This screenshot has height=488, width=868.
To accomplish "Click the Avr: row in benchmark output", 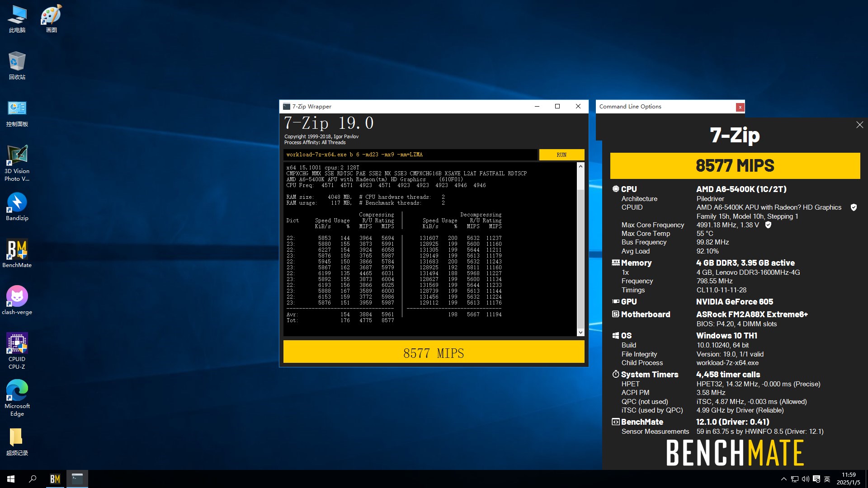I will (x=394, y=314).
